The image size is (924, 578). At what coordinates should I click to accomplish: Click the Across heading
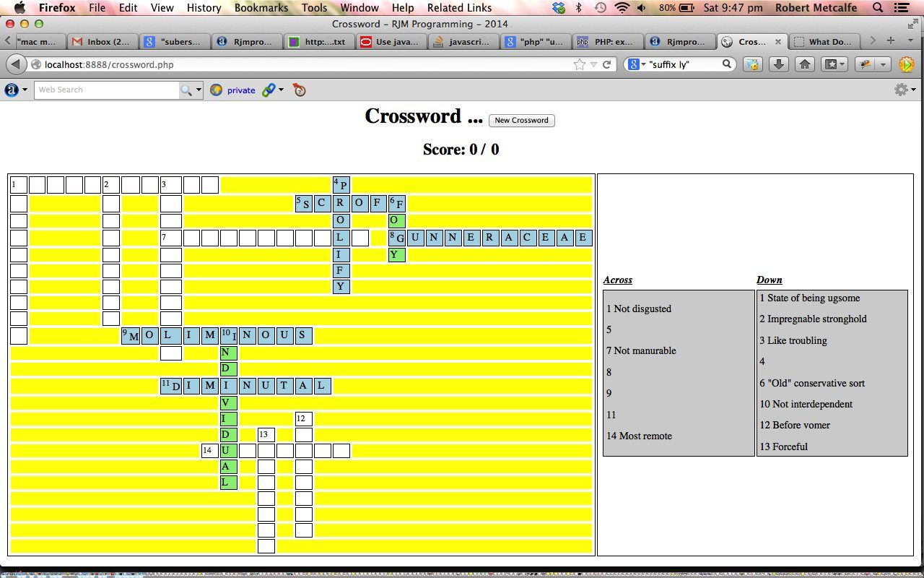tap(617, 280)
